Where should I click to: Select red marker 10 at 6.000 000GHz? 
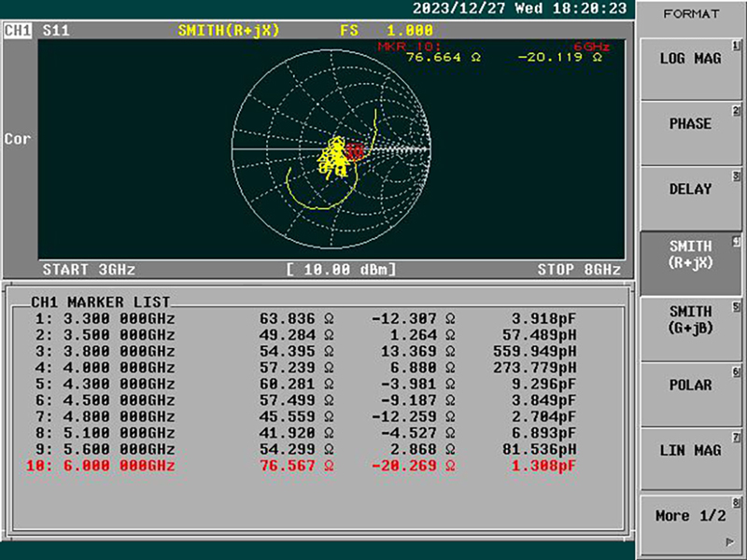click(x=101, y=466)
